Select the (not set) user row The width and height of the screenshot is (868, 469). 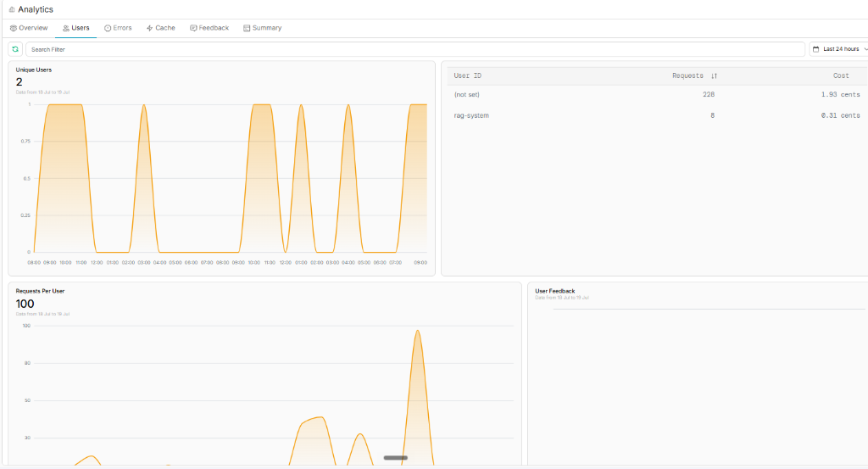coord(657,95)
